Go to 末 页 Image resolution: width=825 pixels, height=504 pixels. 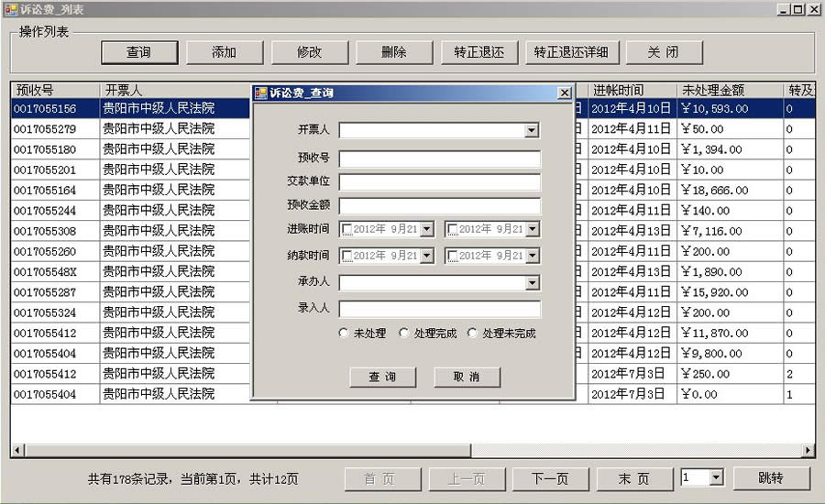(634, 478)
